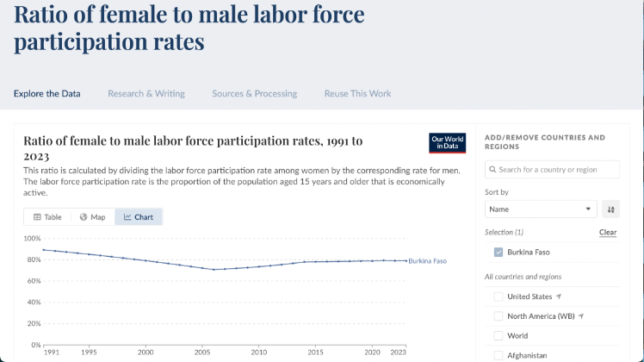
Task: Check the United States checkbox
Action: click(498, 296)
